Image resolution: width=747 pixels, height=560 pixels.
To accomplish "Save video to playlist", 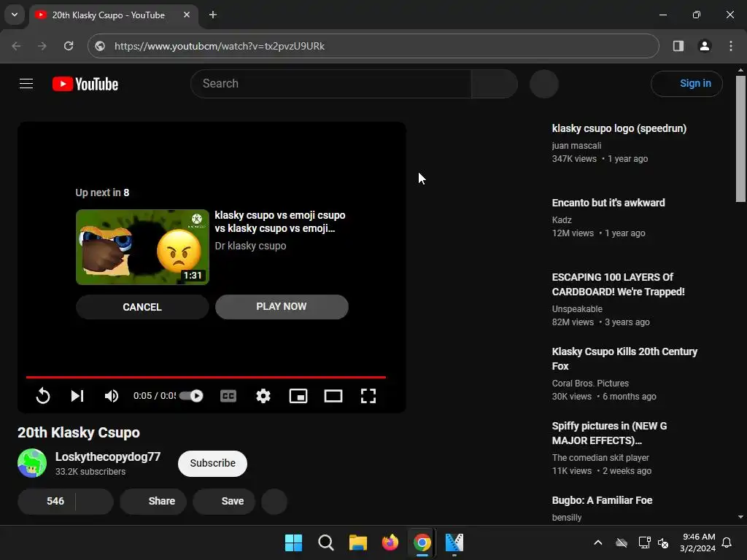I will tap(224, 502).
